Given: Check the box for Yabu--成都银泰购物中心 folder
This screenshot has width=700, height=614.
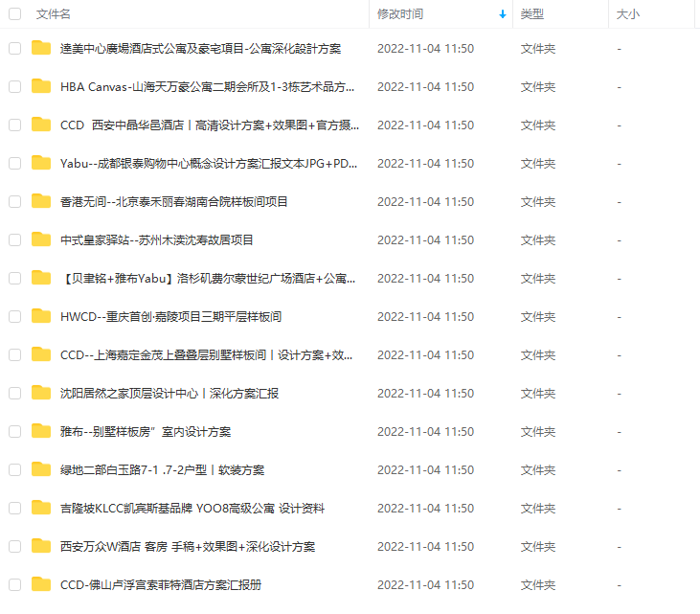Looking at the screenshot, I should 14,164.
